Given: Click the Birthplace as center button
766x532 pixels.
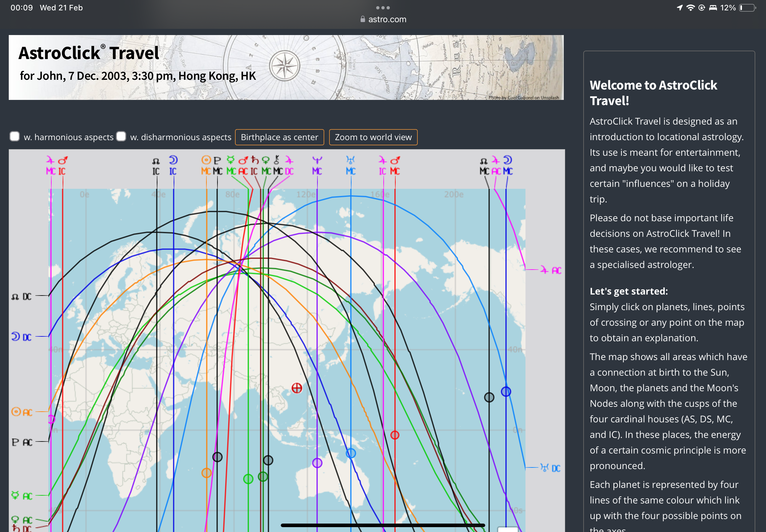Looking at the screenshot, I should click(x=279, y=137).
